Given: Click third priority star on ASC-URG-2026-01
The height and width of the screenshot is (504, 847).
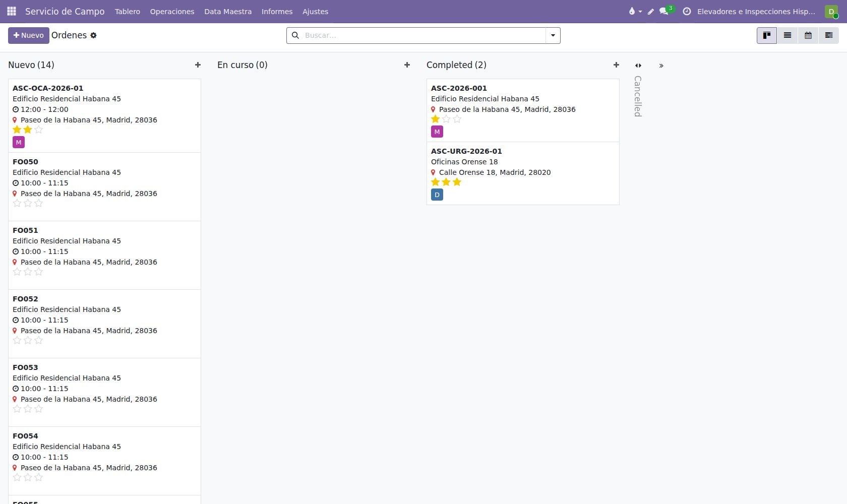Looking at the screenshot, I should pos(457,182).
